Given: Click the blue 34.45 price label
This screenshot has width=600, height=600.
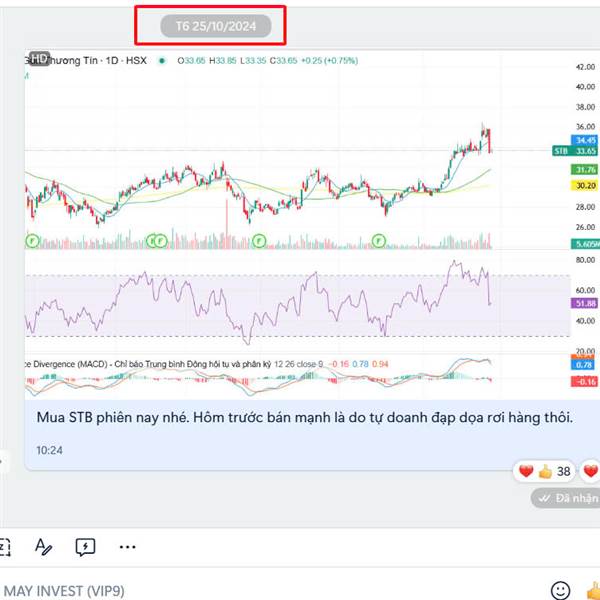Looking at the screenshot, I should (x=584, y=140).
